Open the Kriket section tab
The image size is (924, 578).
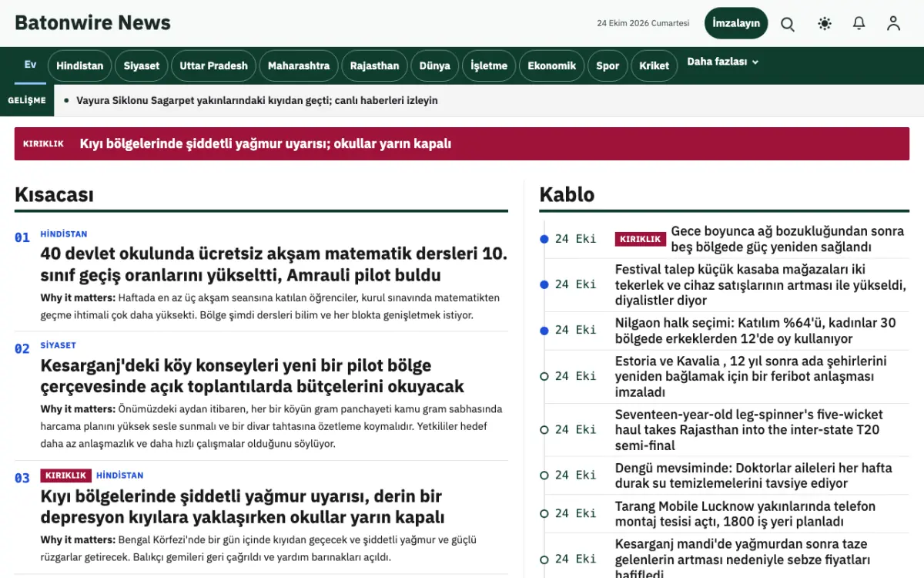[654, 66]
